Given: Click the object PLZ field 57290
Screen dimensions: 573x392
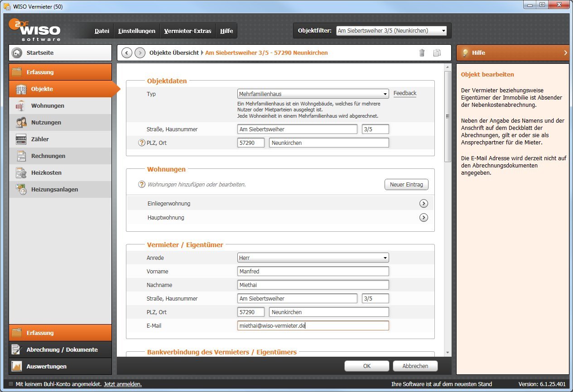Looking at the screenshot, I should pyautogui.click(x=251, y=143).
